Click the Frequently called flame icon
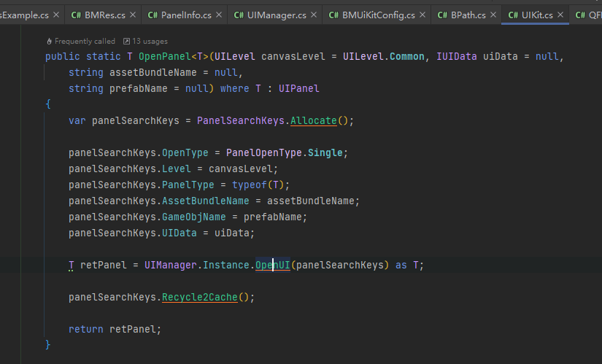Viewport: 602px width, 364px height. 49,41
